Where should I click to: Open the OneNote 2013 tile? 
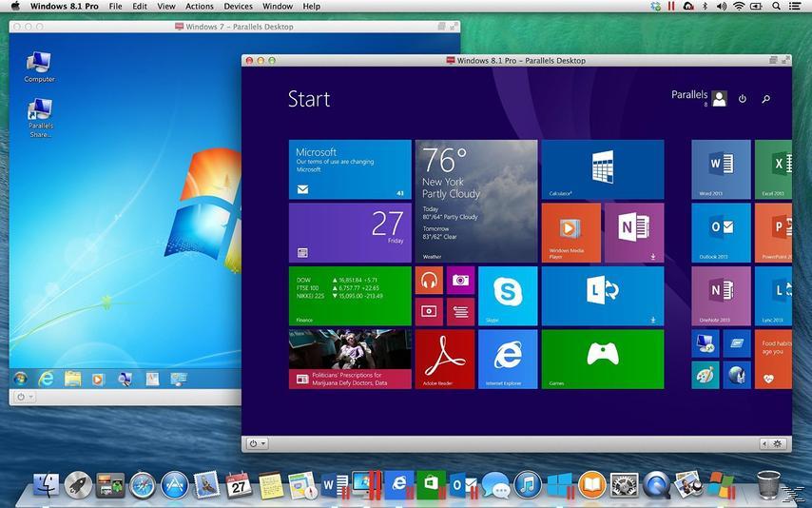(x=721, y=296)
